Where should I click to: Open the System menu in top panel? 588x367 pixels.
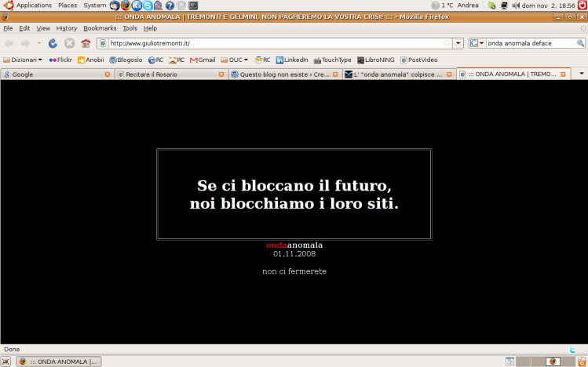coord(94,5)
